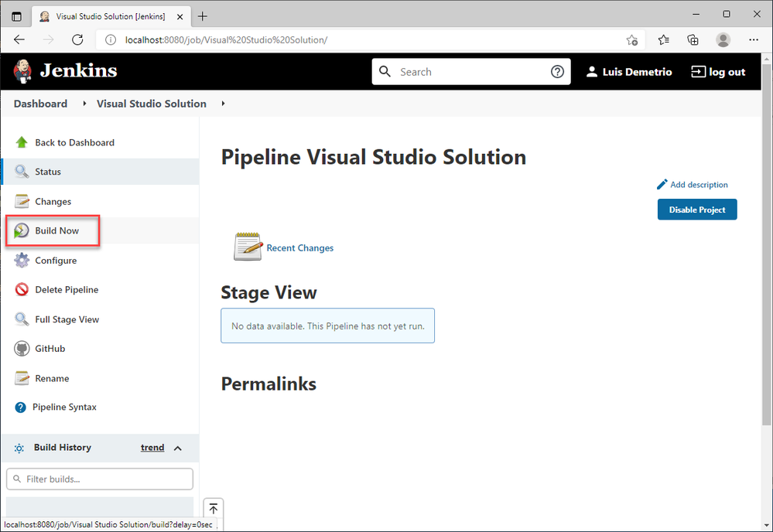This screenshot has width=773, height=532.
Task: Click the scroll-to-top arrow button
Action: click(214, 508)
